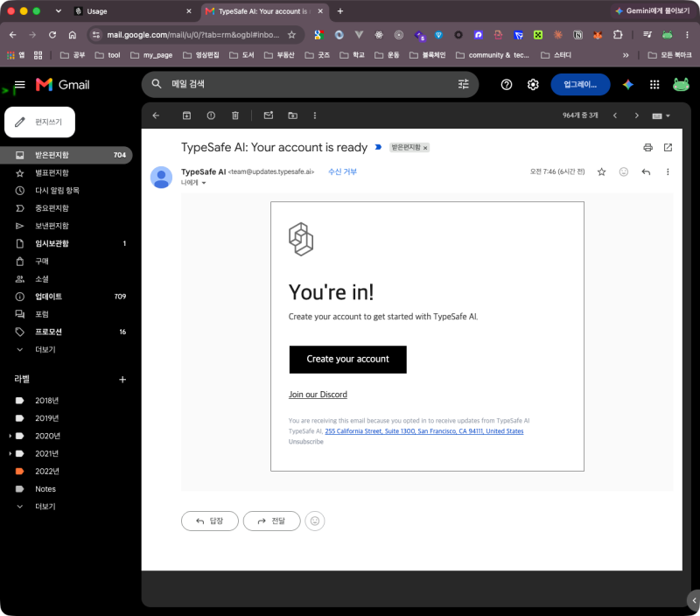Unsubscribe via the 수신 거부 link
Screen dimensions: 700x616
[x=342, y=171]
